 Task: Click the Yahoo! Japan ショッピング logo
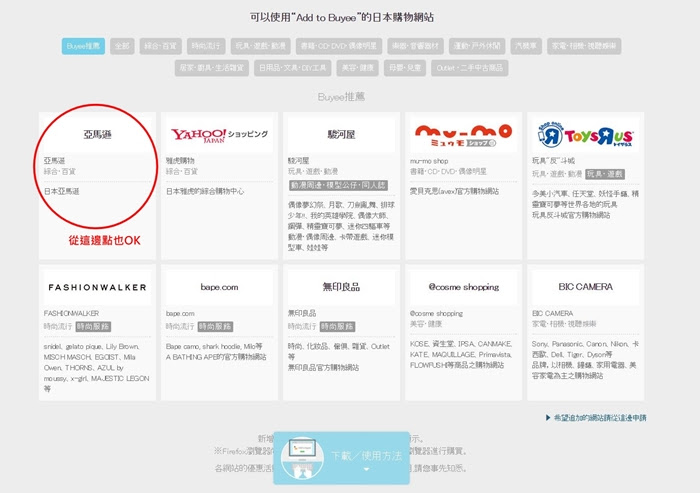pyautogui.click(x=219, y=134)
